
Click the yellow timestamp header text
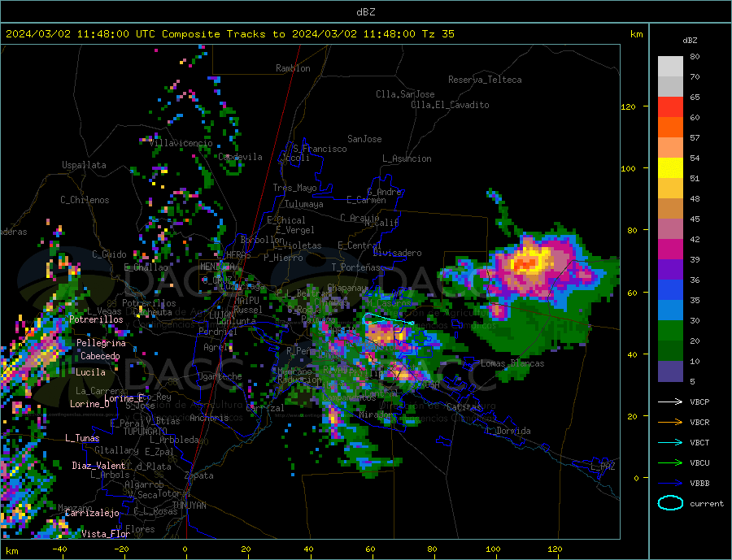click(x=230, y=33)
